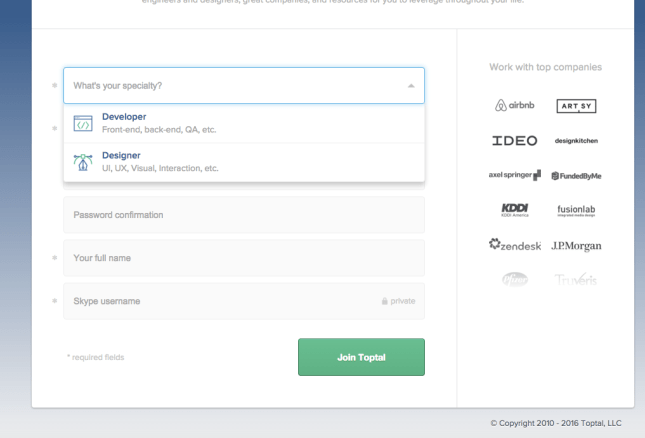645x438 pixels.
Task: Click the designkitchen logo
Action: pyautogui.click(x=575, y=141)
